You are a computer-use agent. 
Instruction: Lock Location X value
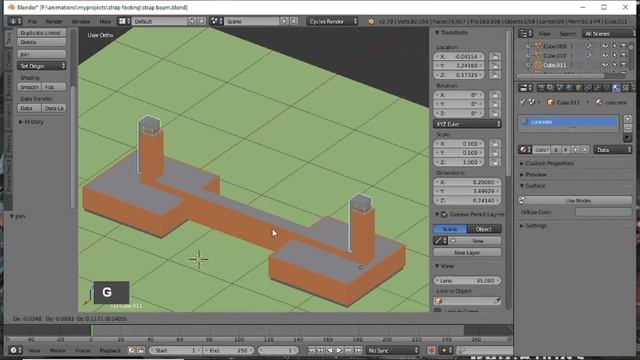point(495,56)
